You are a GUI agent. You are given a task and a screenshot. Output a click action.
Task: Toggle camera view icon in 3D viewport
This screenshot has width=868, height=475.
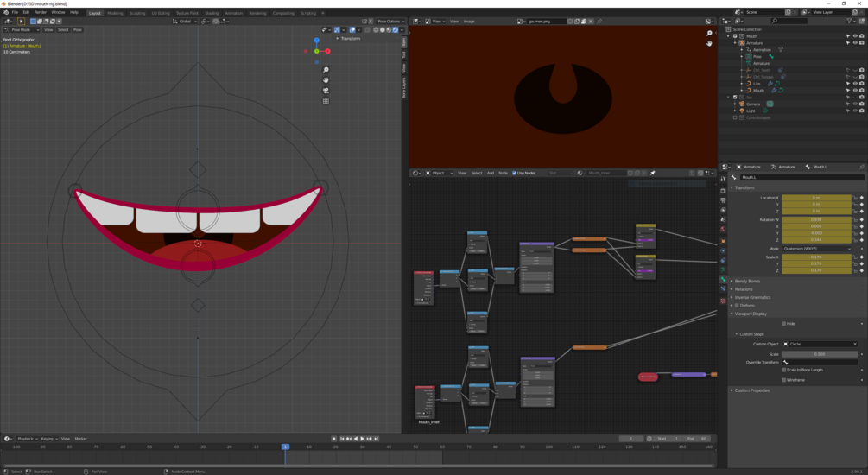326,91
